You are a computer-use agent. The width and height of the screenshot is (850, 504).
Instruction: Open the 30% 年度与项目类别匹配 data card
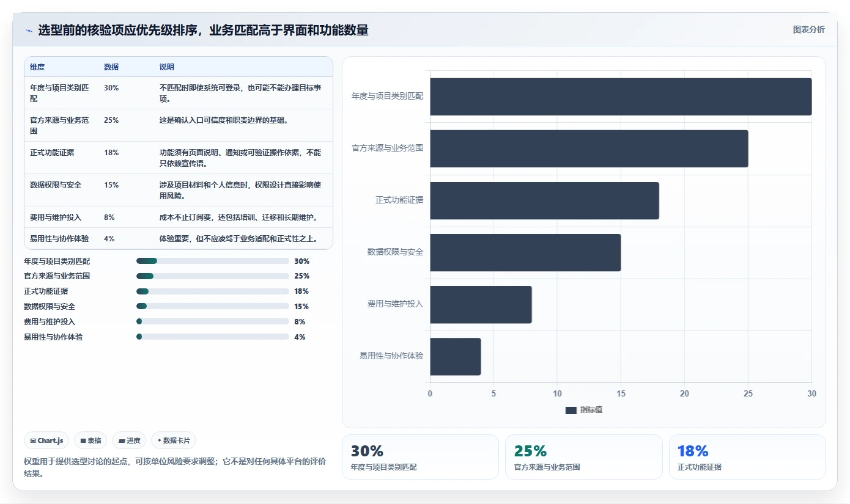(420, 457)
